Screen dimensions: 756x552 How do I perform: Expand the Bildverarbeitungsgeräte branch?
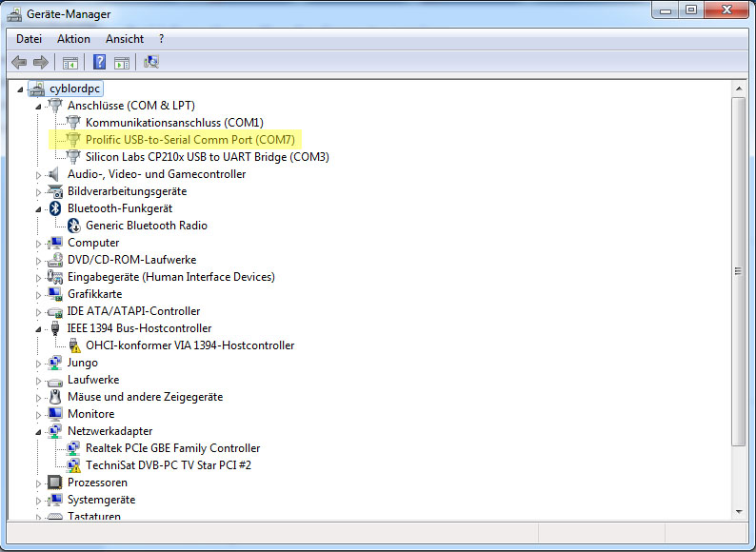[39, 192]
